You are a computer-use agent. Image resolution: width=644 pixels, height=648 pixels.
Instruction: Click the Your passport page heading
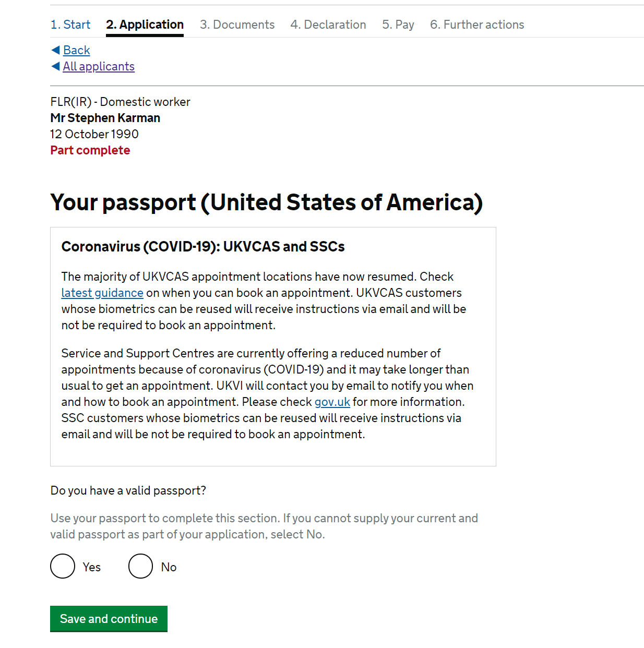[267, 202]
